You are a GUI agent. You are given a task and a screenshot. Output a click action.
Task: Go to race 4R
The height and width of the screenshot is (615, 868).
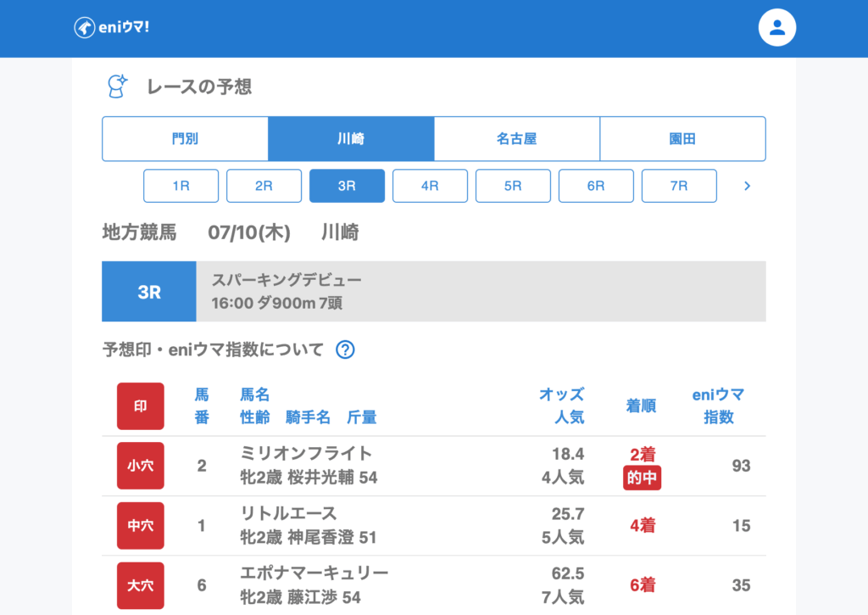pos(430,186)
